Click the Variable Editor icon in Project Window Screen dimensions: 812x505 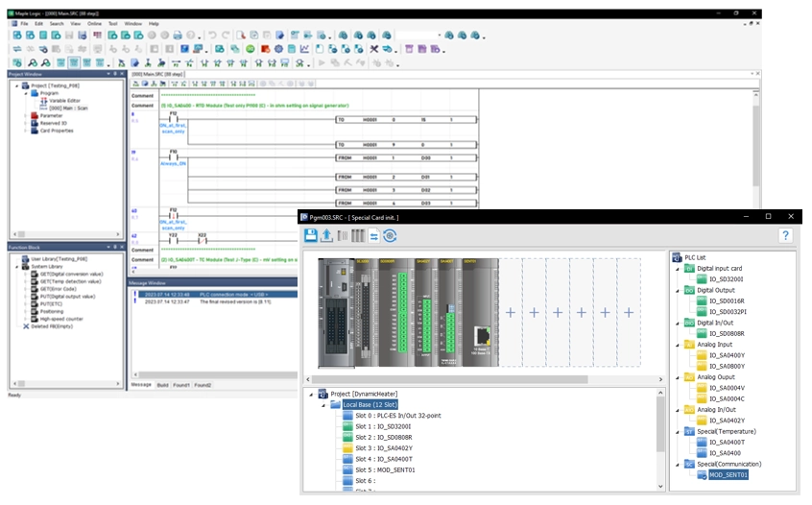43,101
